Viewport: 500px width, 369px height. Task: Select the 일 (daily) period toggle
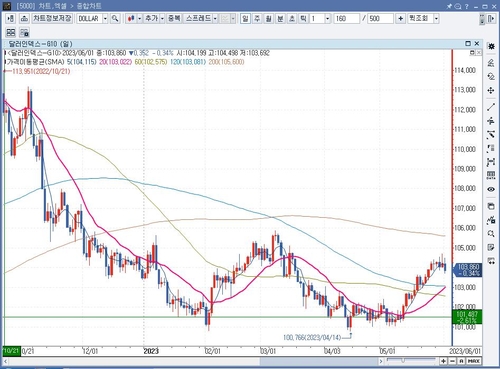click(x=245, y=19)
